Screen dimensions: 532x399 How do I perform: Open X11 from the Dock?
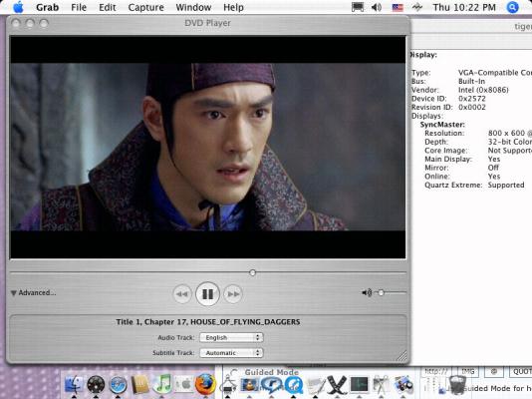(x=337, y=385)
